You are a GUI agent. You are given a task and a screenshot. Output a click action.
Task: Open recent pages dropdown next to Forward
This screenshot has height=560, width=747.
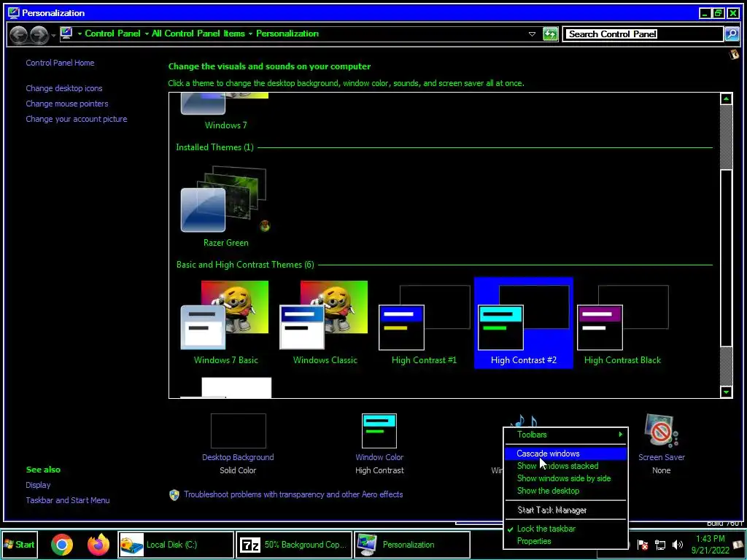click(x=53, y=35)
